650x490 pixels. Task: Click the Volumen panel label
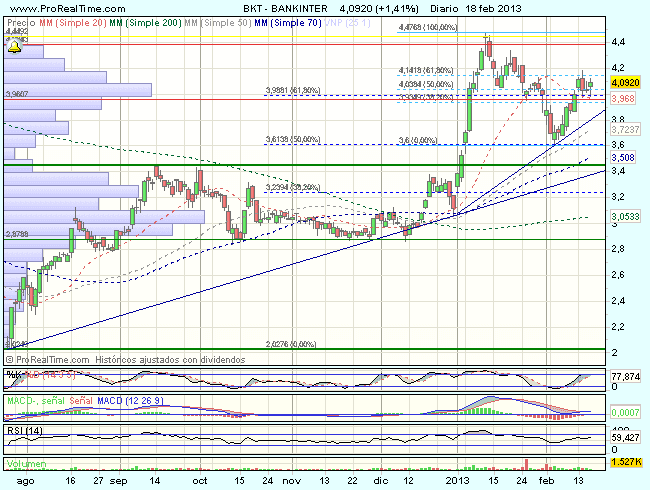26,464
